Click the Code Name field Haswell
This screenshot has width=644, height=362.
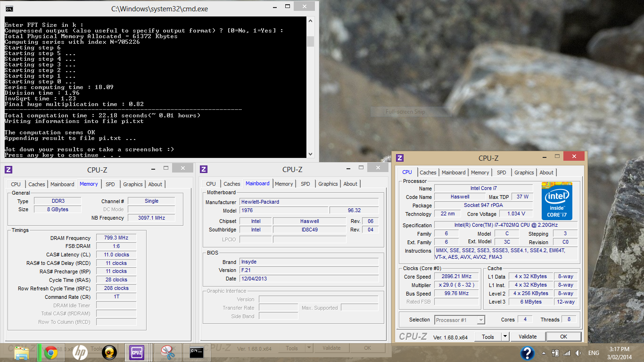[460, 197]
